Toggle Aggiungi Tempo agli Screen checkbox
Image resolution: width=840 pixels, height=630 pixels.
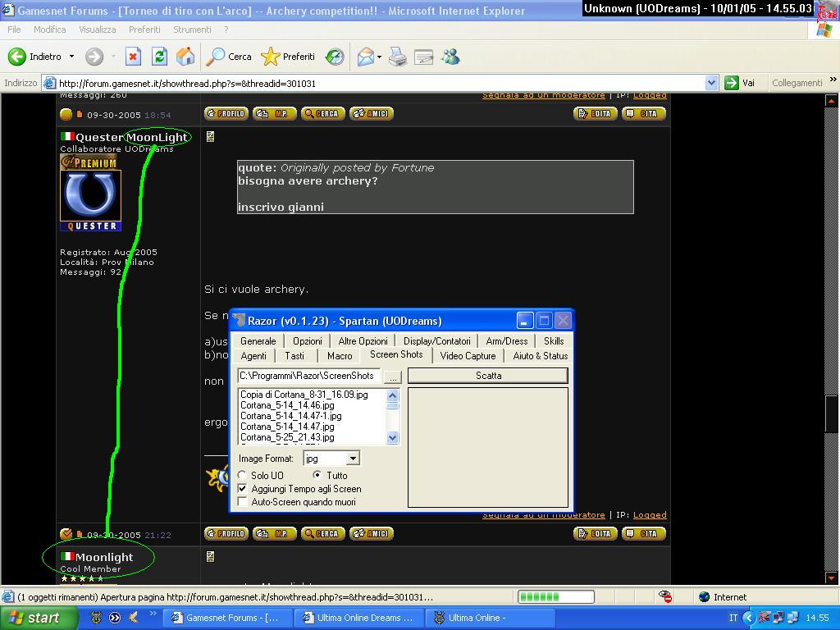coord(243,489)
